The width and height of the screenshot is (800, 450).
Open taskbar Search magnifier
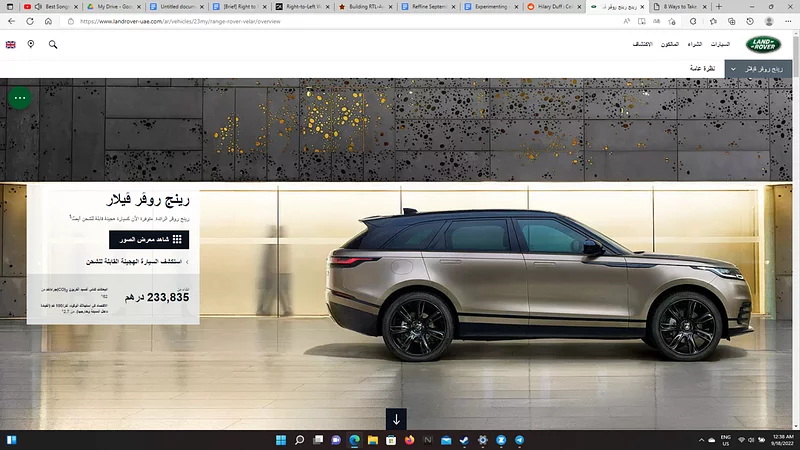299,440
